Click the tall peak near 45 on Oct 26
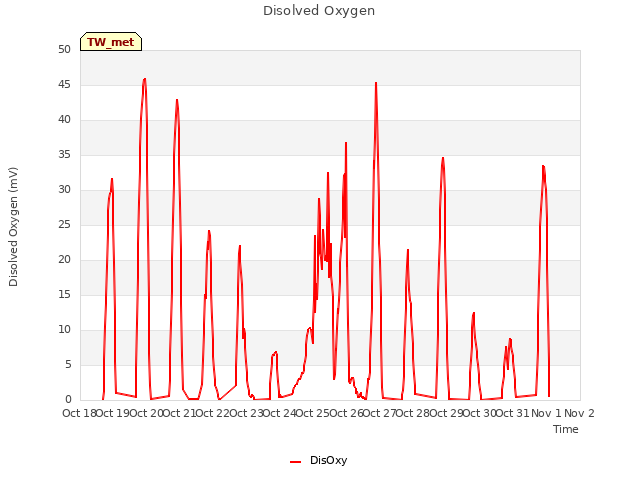Viewport: 640px width, 480px height. 376,83
